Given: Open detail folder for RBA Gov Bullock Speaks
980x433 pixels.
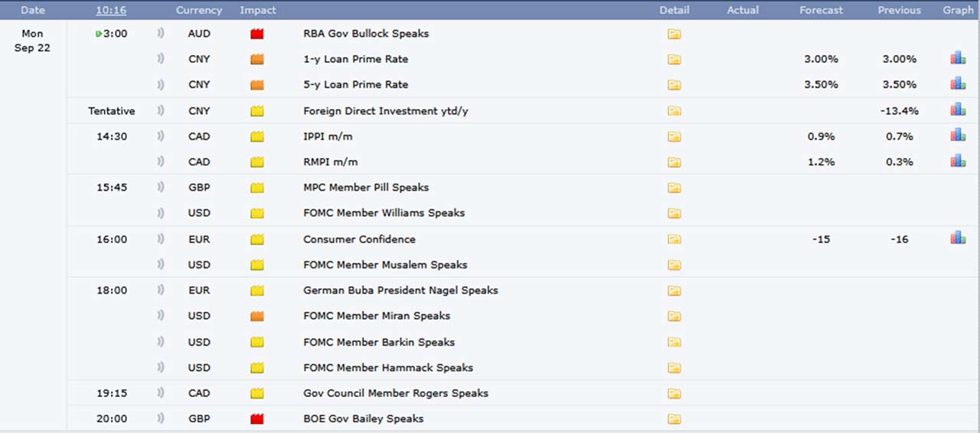Looking at the screenshot, I should 674,34.
